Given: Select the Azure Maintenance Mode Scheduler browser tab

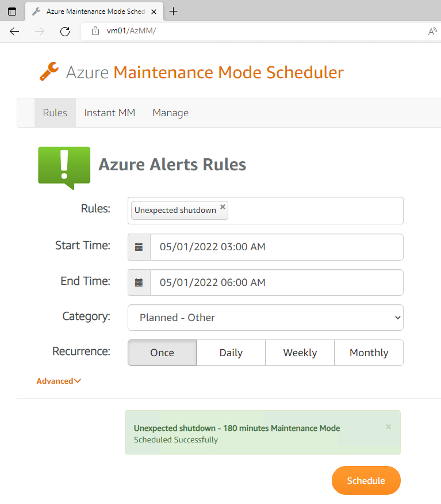Looking at the screenshot, I should [x=94, y=12].
